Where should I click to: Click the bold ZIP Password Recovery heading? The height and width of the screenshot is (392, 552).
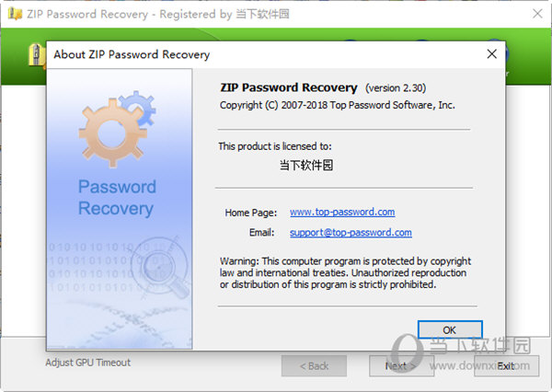tap(289, 87)
